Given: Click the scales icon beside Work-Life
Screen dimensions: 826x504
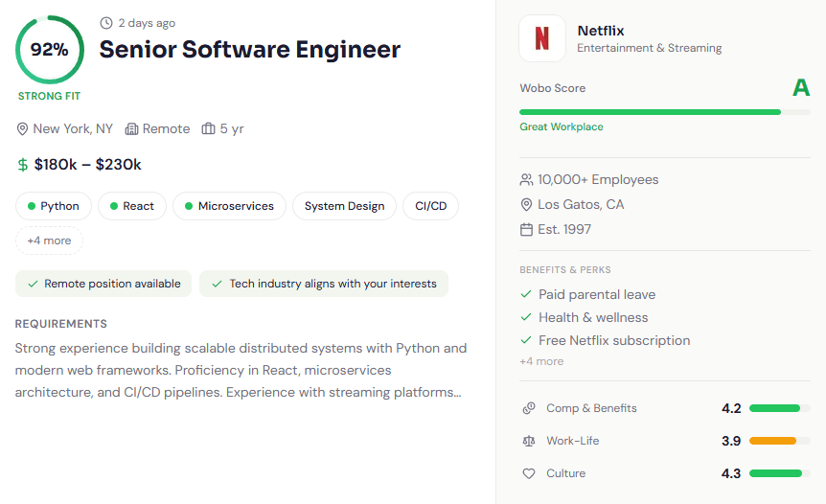Looking at the screenshot, I should (x=529, y=441).
